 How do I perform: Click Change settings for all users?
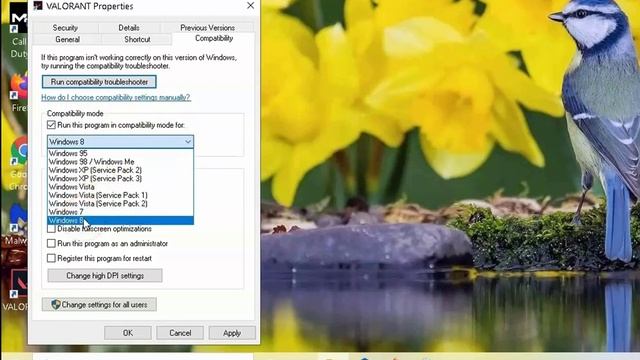[x=99, y=304]
